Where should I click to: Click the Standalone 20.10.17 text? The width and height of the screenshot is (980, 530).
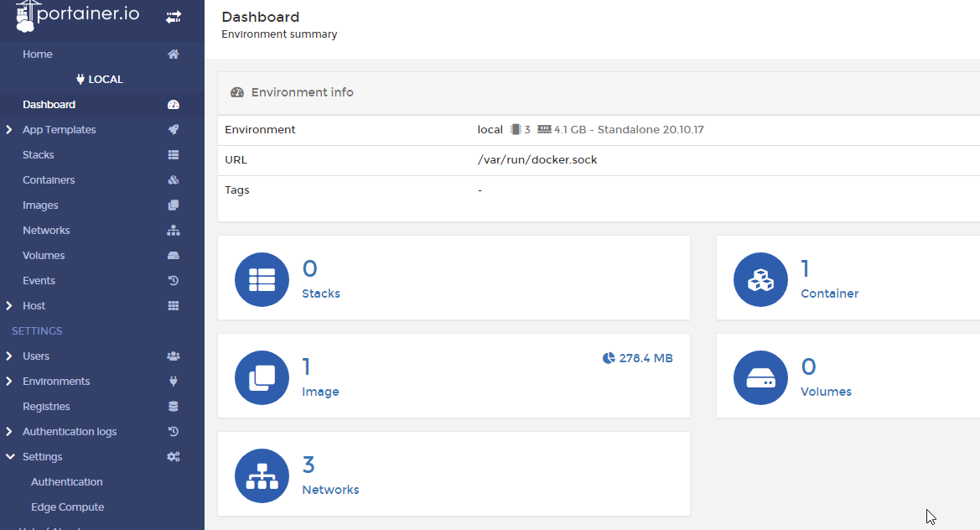[x=651, y=129]
